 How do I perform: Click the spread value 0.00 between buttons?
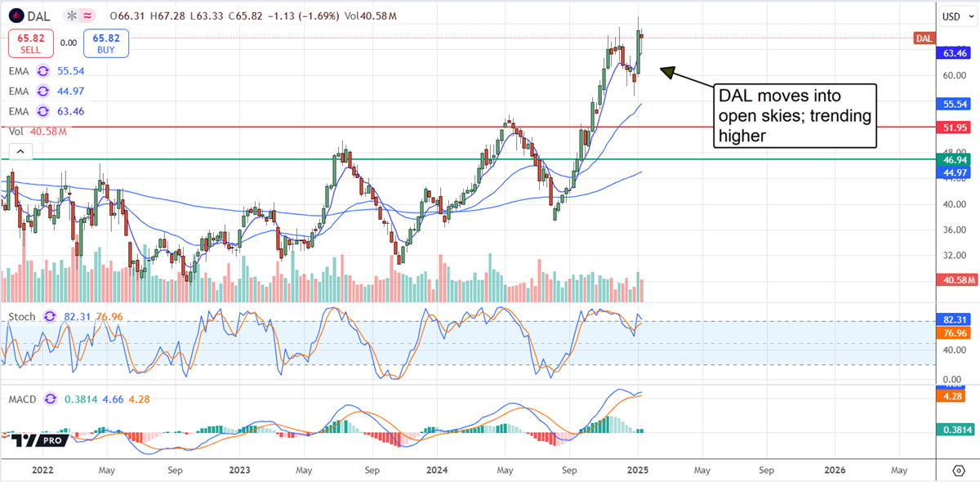pos(69,42)
